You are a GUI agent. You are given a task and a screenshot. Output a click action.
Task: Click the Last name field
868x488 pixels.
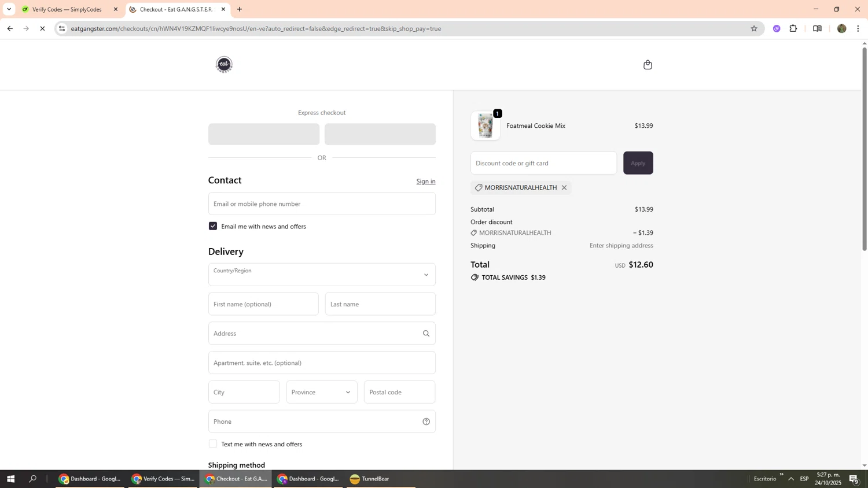380,304
